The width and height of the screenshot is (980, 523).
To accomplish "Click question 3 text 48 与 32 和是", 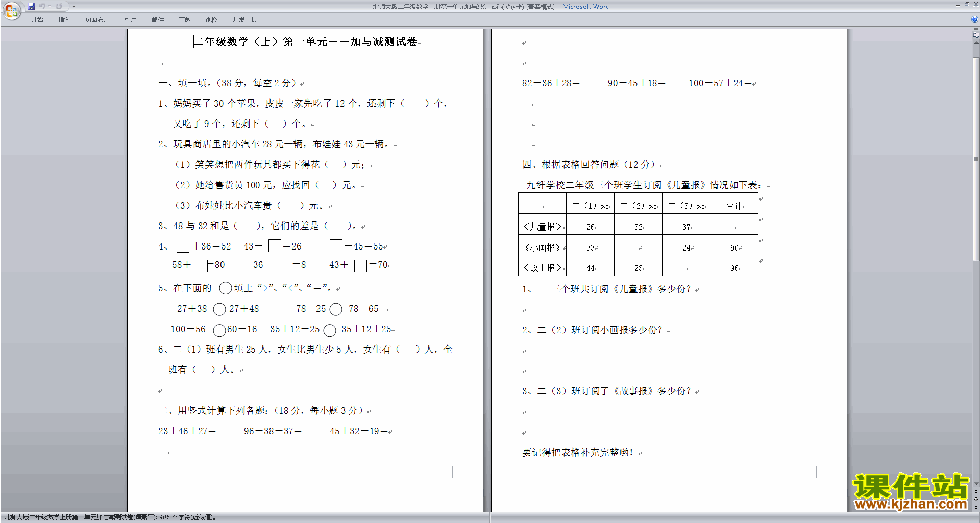I will coord(202,226).
